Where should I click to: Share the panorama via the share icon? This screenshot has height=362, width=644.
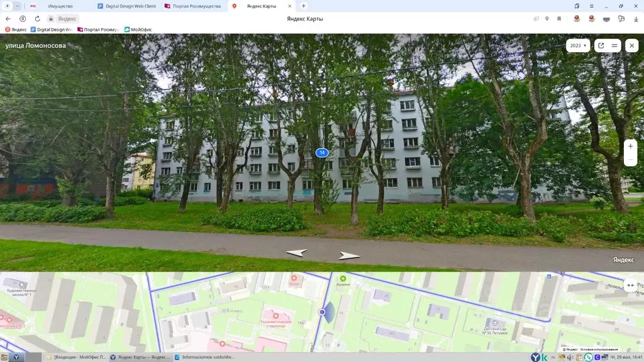pos(601,45)
